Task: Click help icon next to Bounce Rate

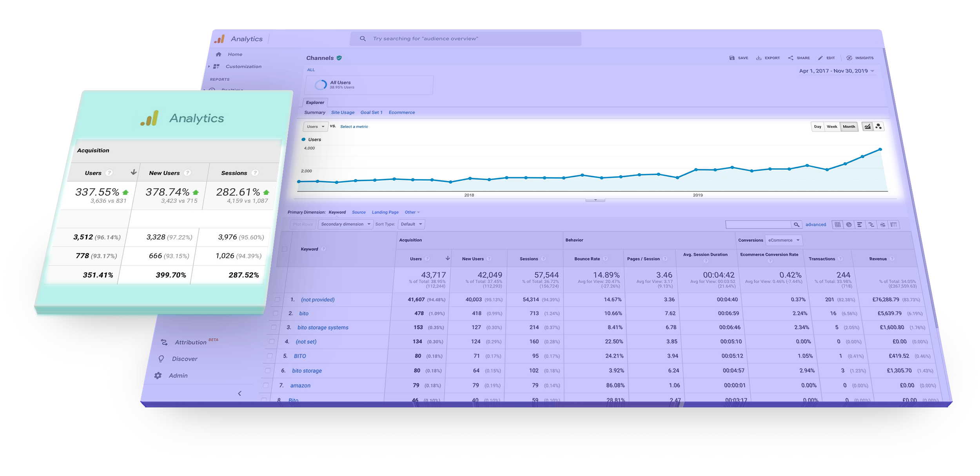Action: tap(605, 259)
